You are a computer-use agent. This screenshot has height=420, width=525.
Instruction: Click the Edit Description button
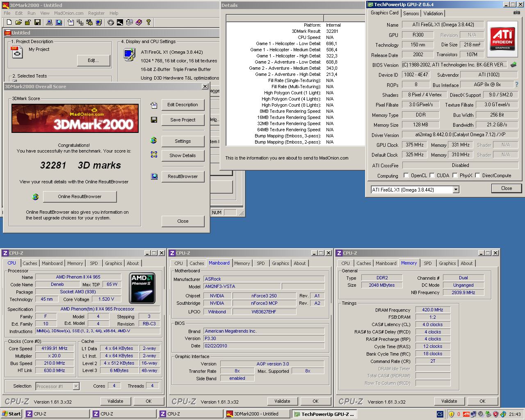coord(183,105)
